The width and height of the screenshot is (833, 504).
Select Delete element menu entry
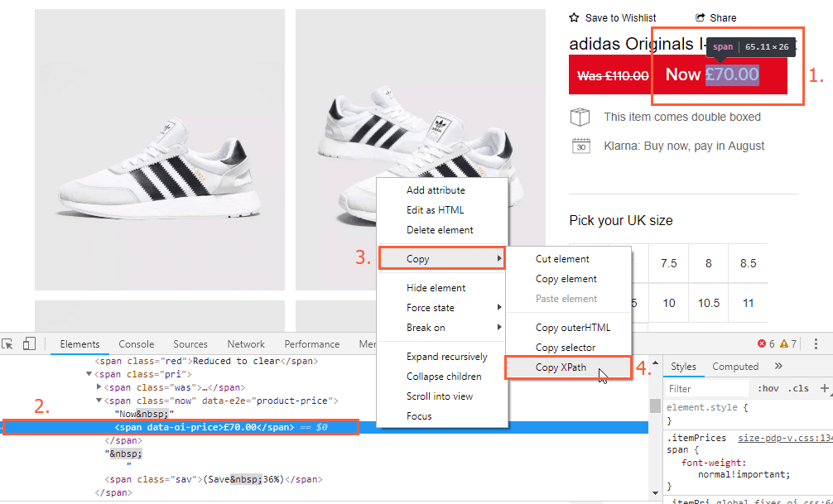442,230
